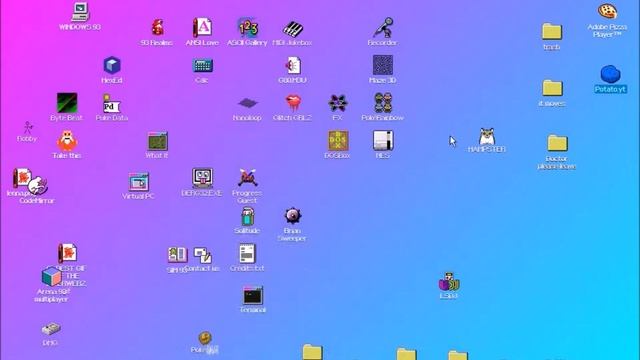
Task: Open the DOSBox icon
Action: 338,141
